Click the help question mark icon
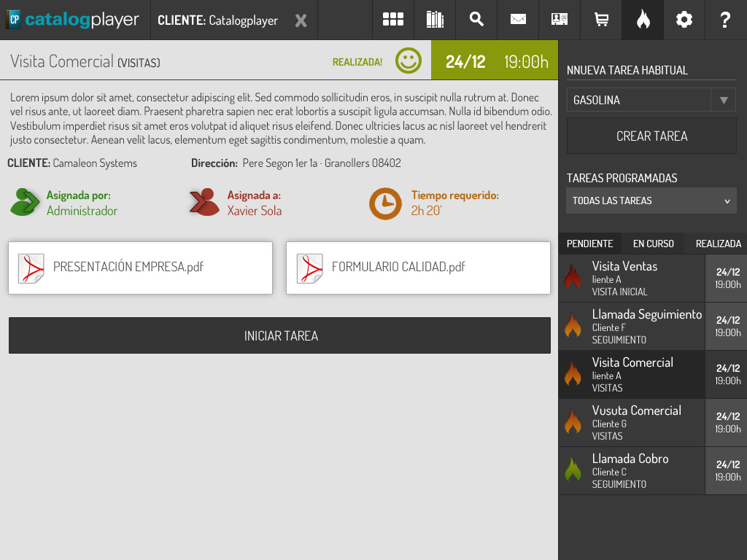Image resolution: width=747 pixels, height=560 pixels. pos(725,20)
